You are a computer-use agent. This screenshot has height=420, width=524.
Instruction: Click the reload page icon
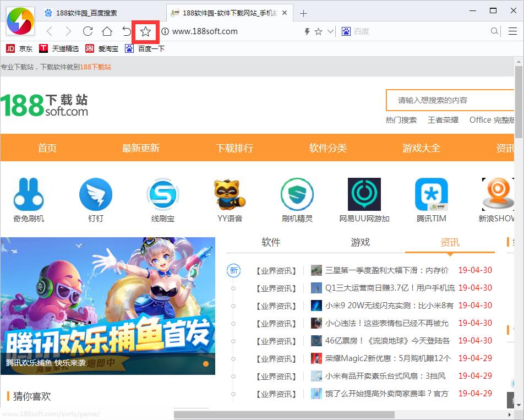(x=88, y=31)
